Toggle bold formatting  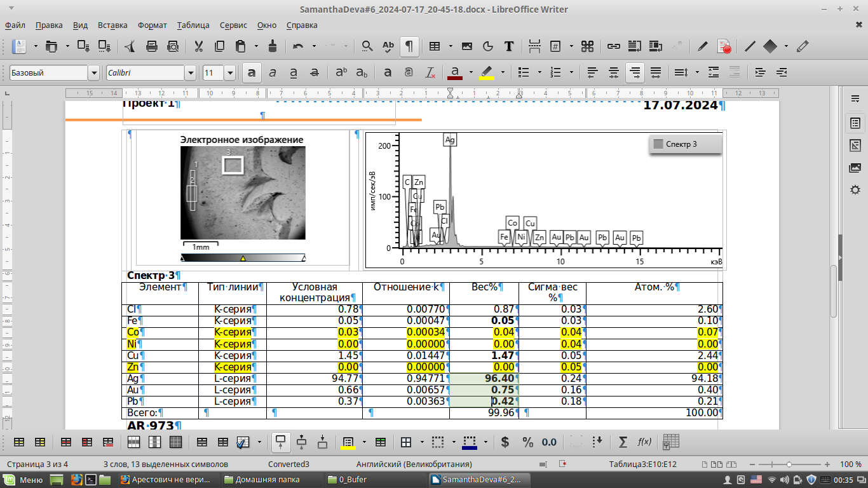[252, 72]
